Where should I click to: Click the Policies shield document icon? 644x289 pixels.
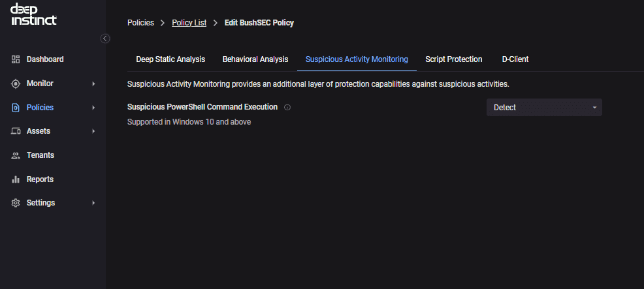pos(16,108)
